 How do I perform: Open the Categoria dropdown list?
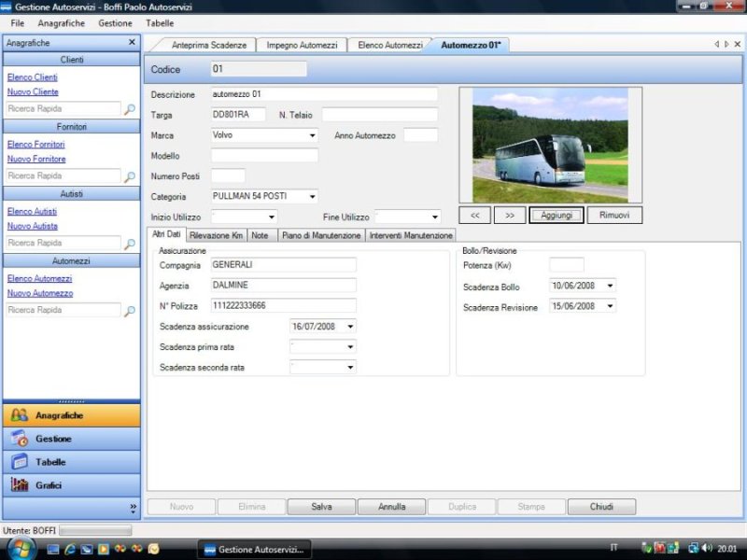point(312,197)
